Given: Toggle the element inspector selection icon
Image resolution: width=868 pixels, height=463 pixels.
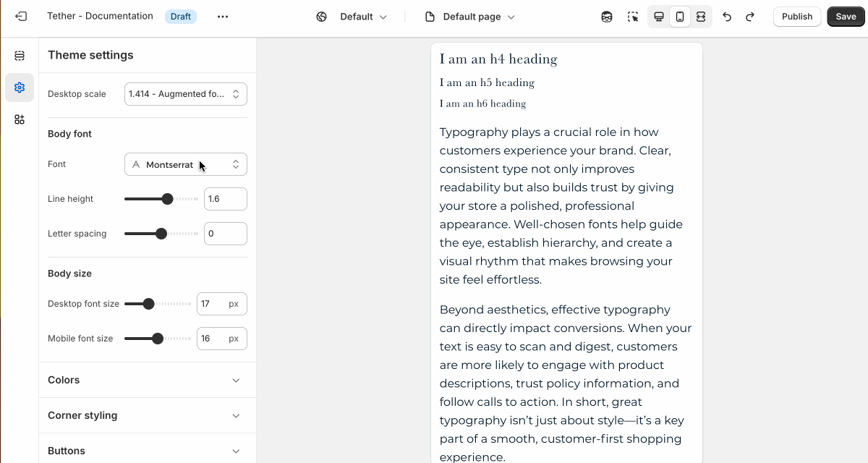Looking at the screenshot, I should coord(633,17).
